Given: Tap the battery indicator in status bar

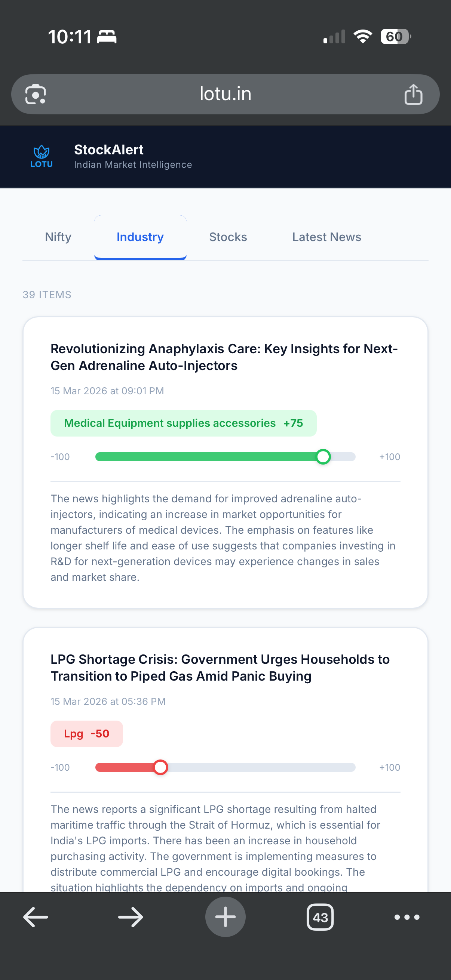Looking at the screenshot, I should tap(395, 37).
